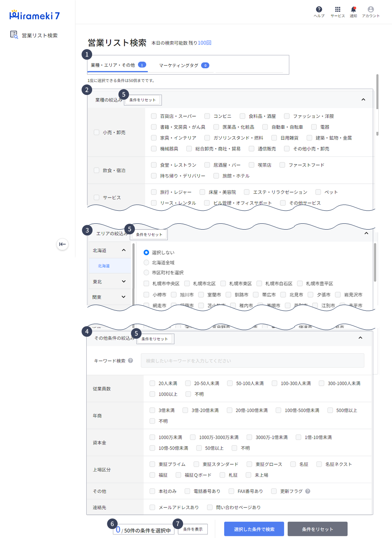Select the 北海道全域 radio button

pos(146,263)
